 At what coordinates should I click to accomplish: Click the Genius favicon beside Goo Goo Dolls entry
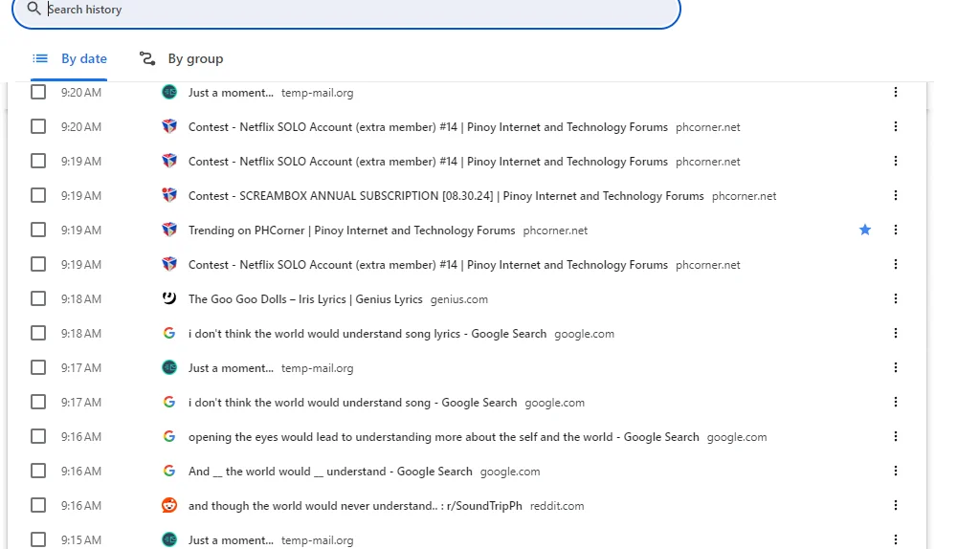pyautogui.click(x=169, y=298)
